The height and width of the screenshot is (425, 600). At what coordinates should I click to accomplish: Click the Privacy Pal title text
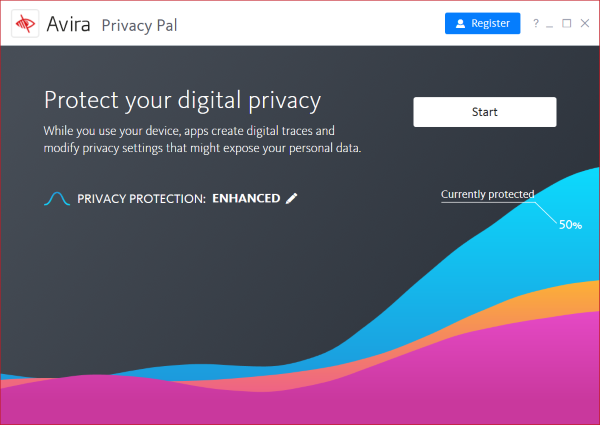pyautogui.click(x=139, y=26)
